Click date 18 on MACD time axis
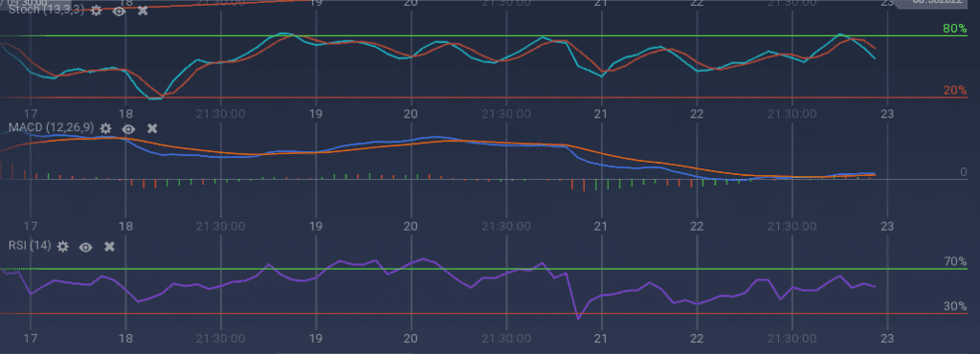Viewport: 980px width, 354px height. click(125, 226)
